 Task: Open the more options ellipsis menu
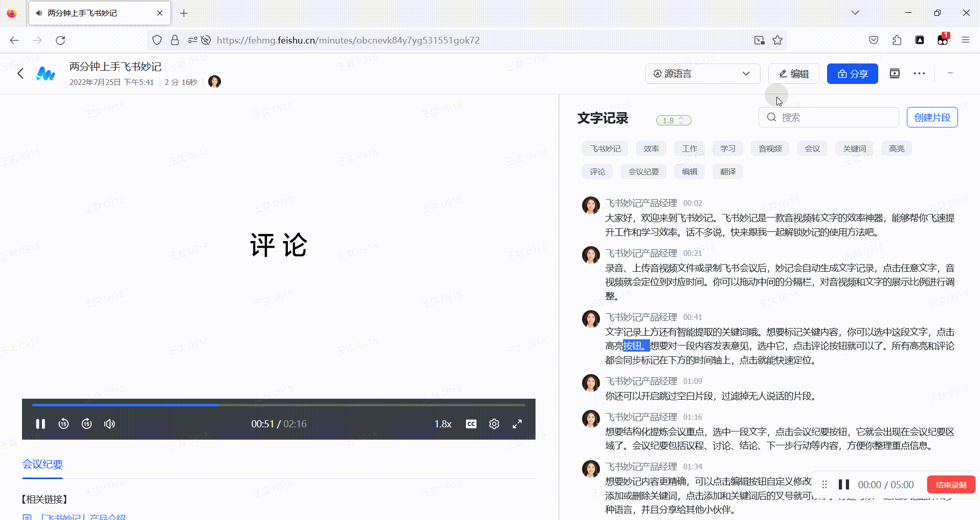pyautogui.click(x=919, y=74)
